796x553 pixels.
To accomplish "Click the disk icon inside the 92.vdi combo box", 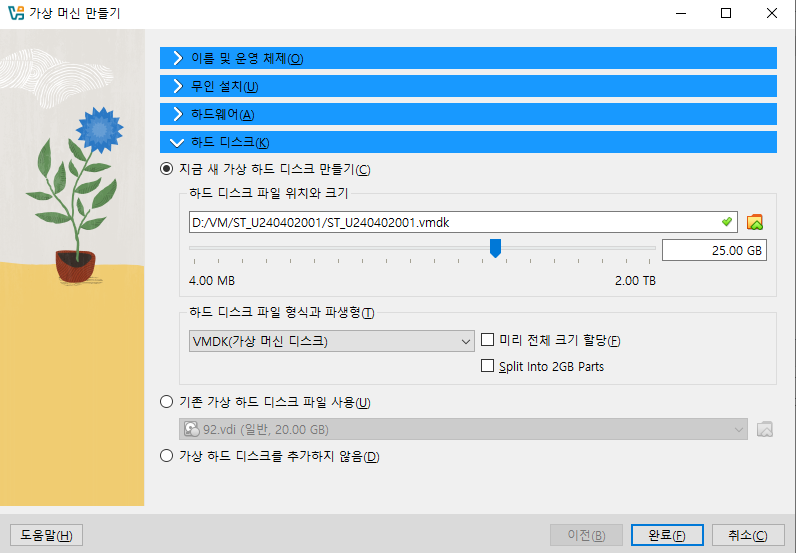I will (x=192, y=429).
